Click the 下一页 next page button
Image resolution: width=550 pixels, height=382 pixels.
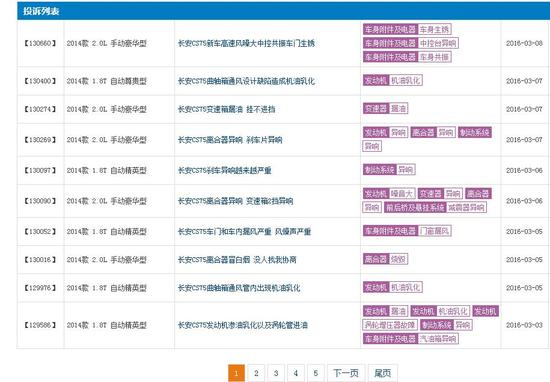click(346, 373)
